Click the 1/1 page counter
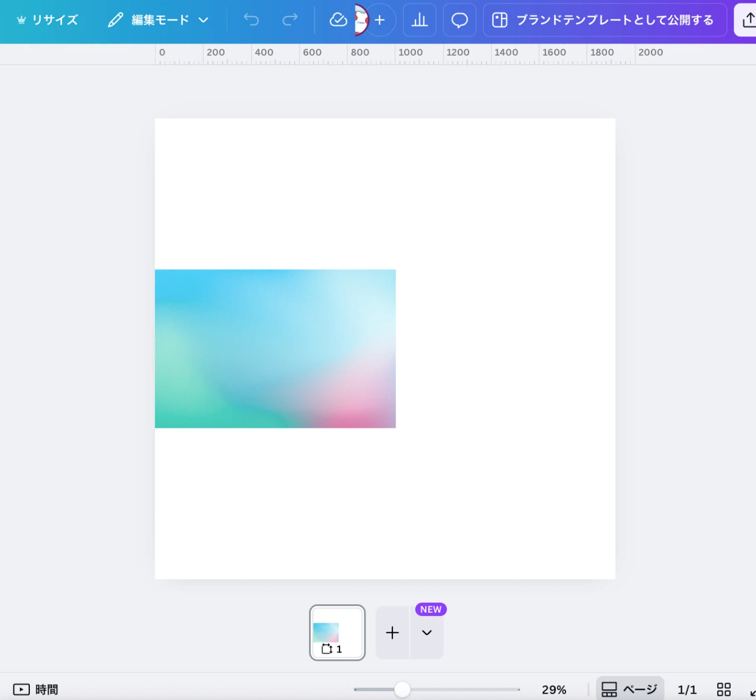The height and width of the screenshot is (700, 756). pos(687,689)
